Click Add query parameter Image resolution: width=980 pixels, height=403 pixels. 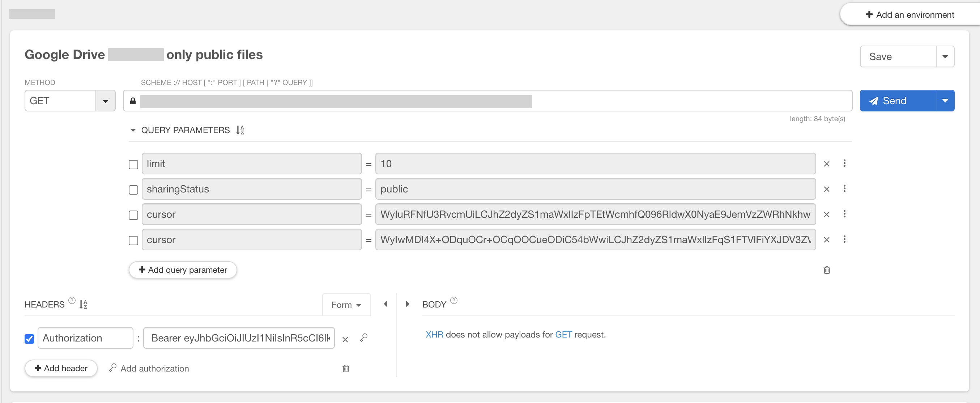pyautogui.click(x=183, y=270)
